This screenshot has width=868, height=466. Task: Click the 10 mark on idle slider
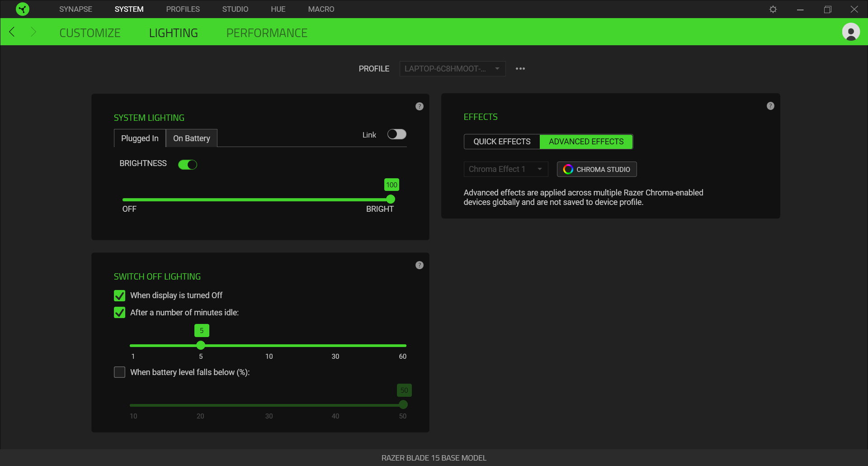click(269, 357)
